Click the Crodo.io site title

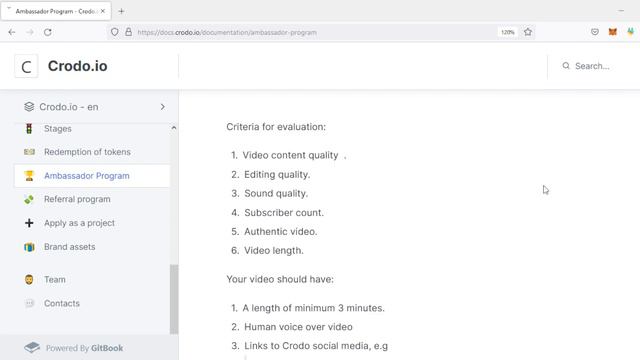click(78, 66)
